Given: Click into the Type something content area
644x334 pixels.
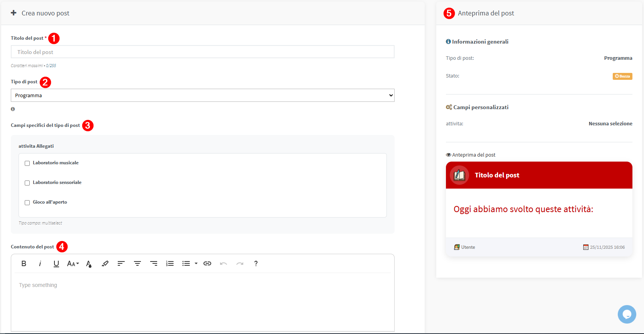Looking at the screenshot, I should pos(202,301).
